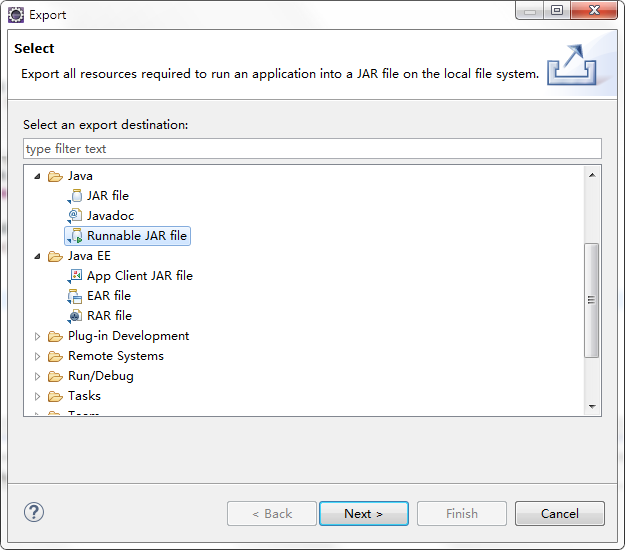
Task: Expand the Remote Systems category
Action: 37,356
